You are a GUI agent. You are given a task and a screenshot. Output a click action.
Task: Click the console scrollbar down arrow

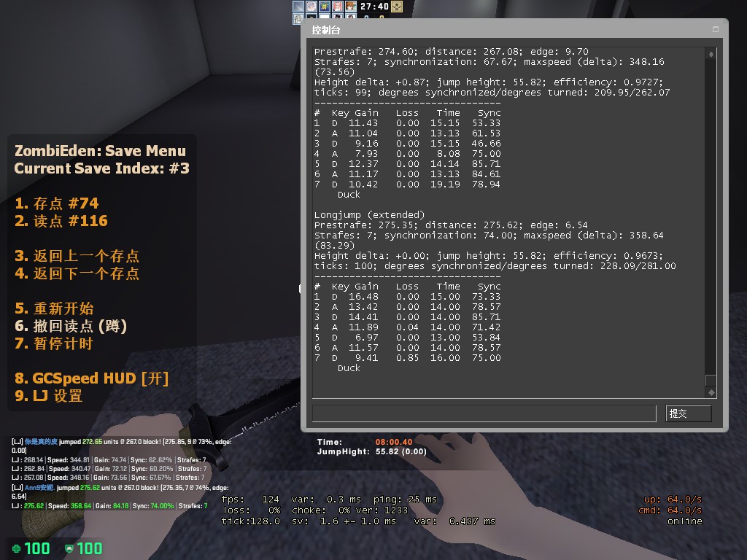click(711, 392)
